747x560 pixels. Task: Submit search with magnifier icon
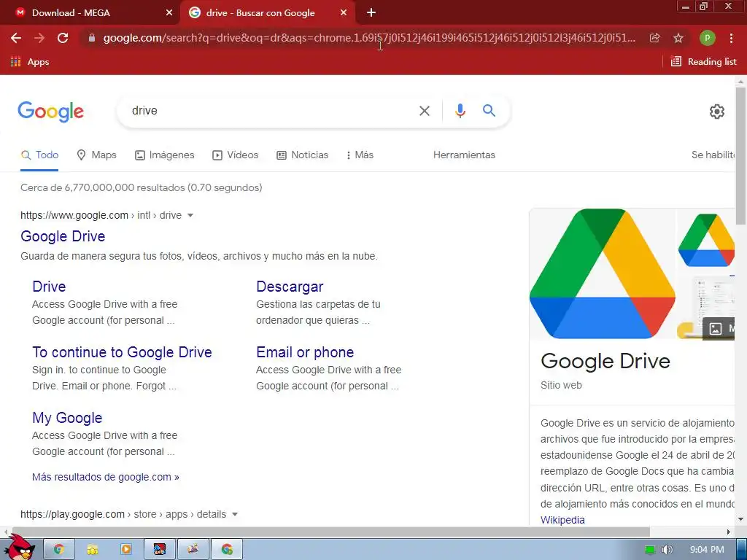pyautogui.click(x=489, y=111)
